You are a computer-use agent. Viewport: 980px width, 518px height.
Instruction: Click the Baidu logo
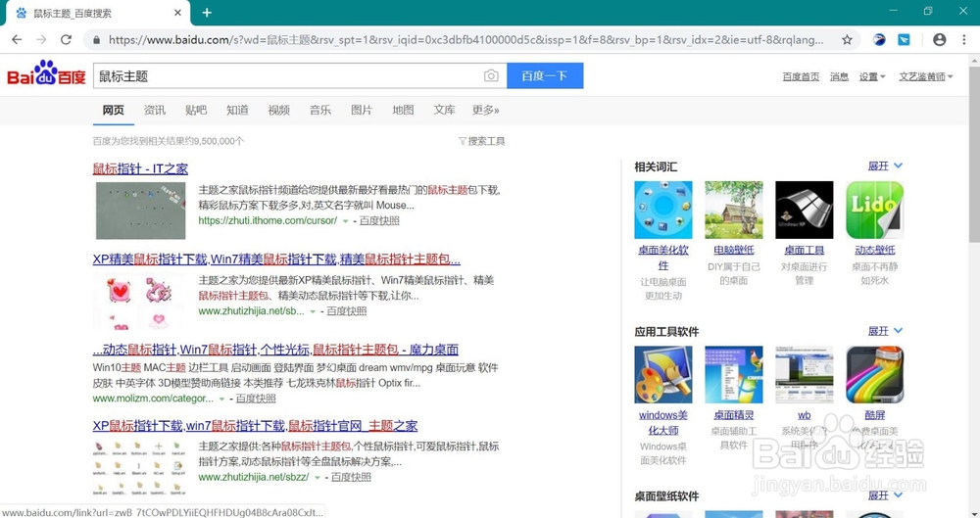click(x=46, y=73)
